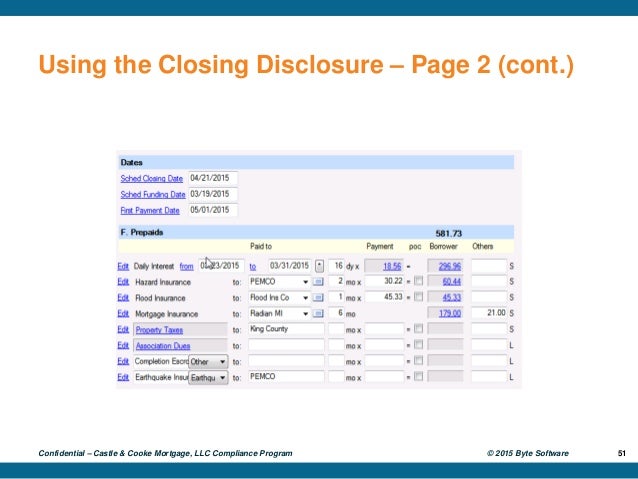638x479 pixels.
Task: Click borrower amount 60.44 link
Action: tap(452, 282)
